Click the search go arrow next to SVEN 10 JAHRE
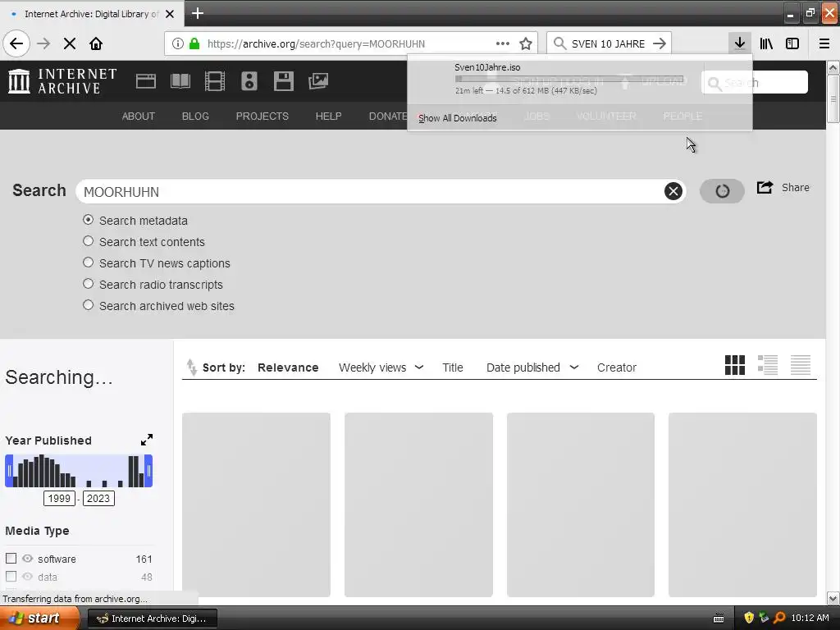This screenshot has height=630, width=840. click(660, 43)
